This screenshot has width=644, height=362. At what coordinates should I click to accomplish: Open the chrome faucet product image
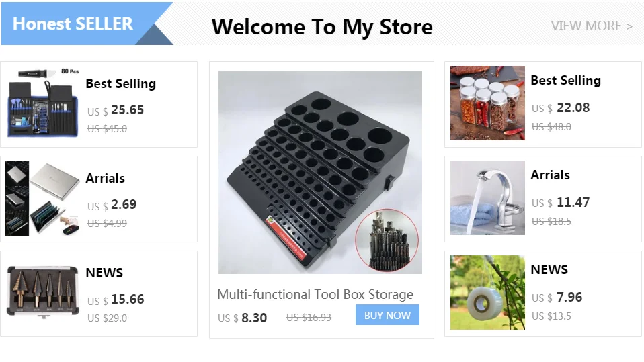pyautogui.click(x=487, y=198)
